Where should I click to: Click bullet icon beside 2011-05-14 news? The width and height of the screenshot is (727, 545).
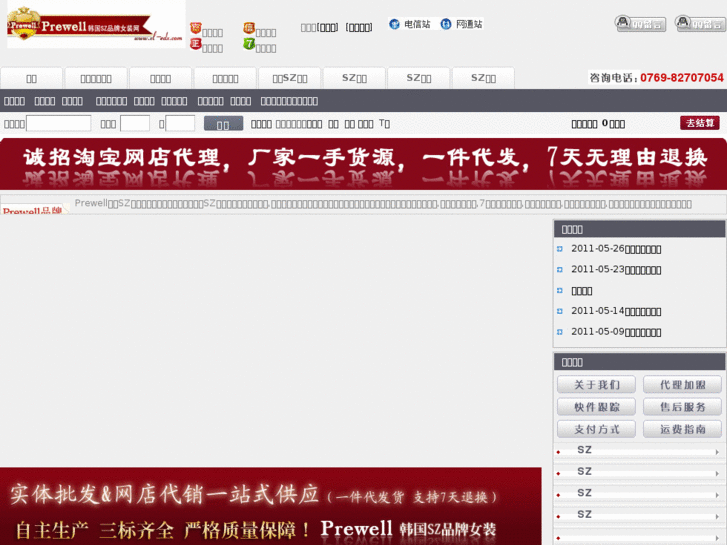(560, 311)
